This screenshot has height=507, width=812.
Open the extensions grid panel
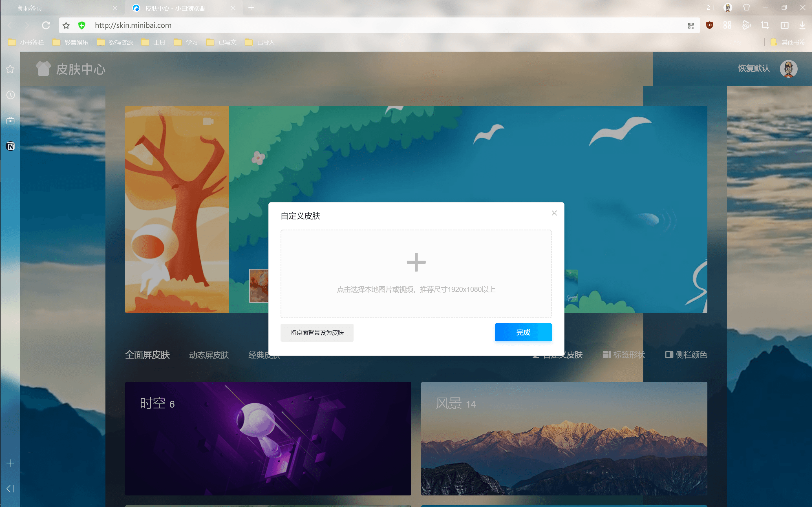click(x=727, y=25)
